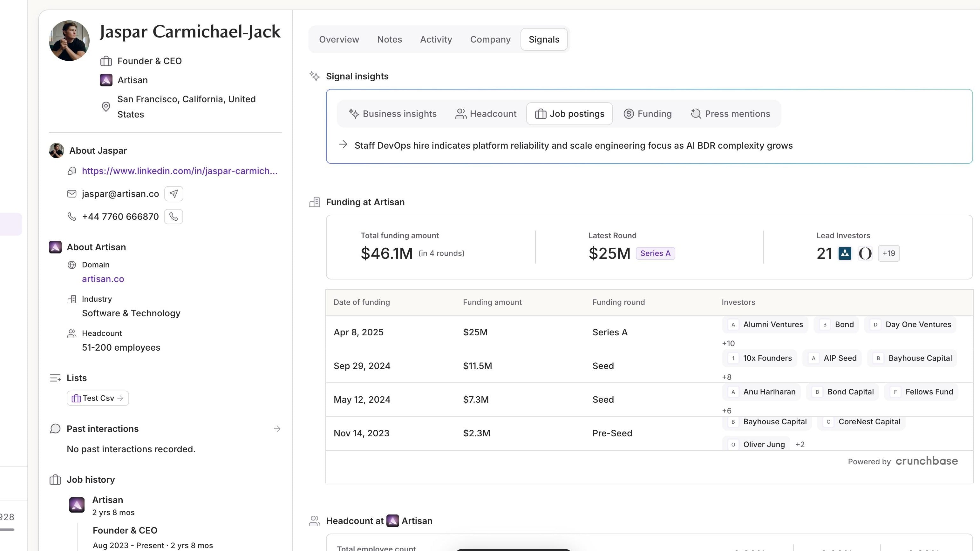Viewport: 980px width, 551px height.
Task: Click the 10x Founders investor chip
Action: 759,358
